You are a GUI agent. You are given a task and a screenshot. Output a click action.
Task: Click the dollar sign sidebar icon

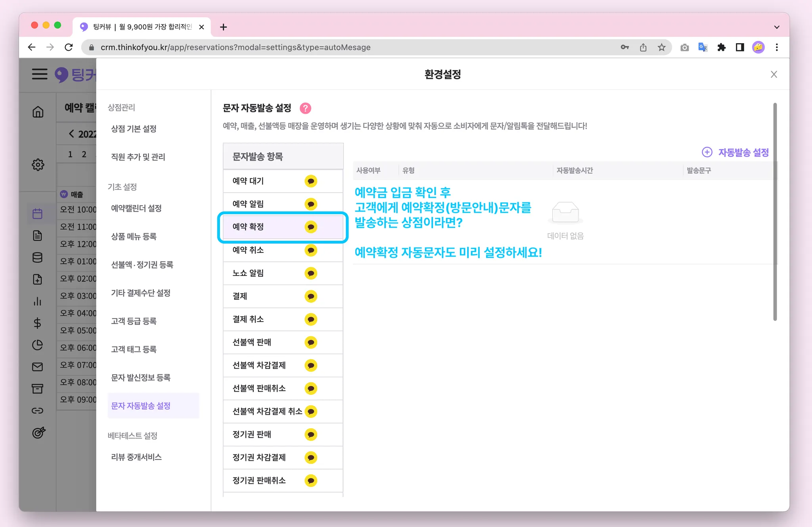click(x=38, y=323)
